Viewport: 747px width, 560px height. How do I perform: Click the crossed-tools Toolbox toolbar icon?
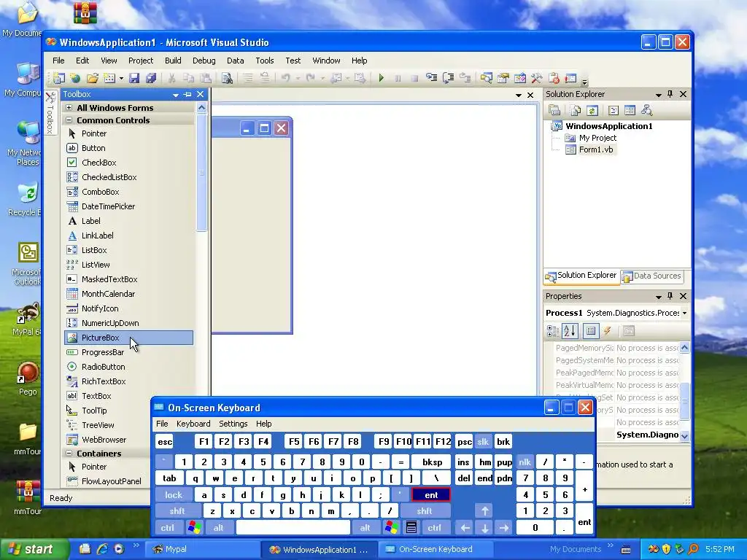click(536, 77)
